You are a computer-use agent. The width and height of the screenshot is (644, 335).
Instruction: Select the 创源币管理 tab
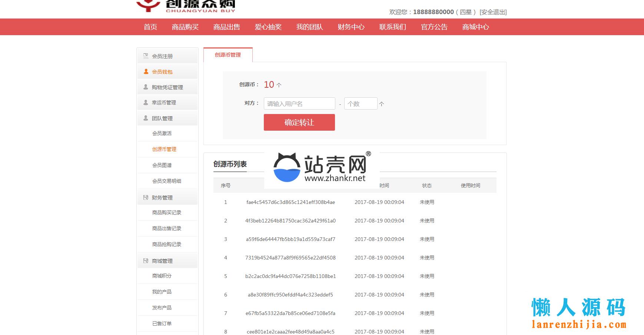click(x=228, y=55)
